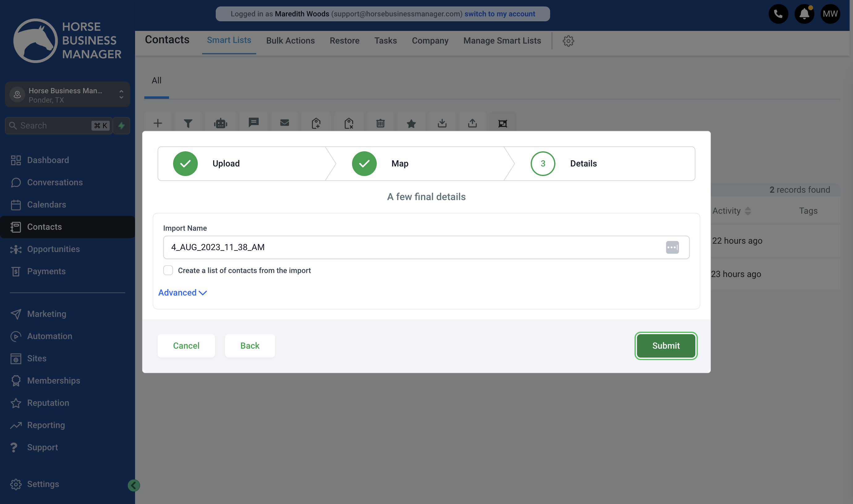
Task: Open the Restore tab
Action: (344, 41)
